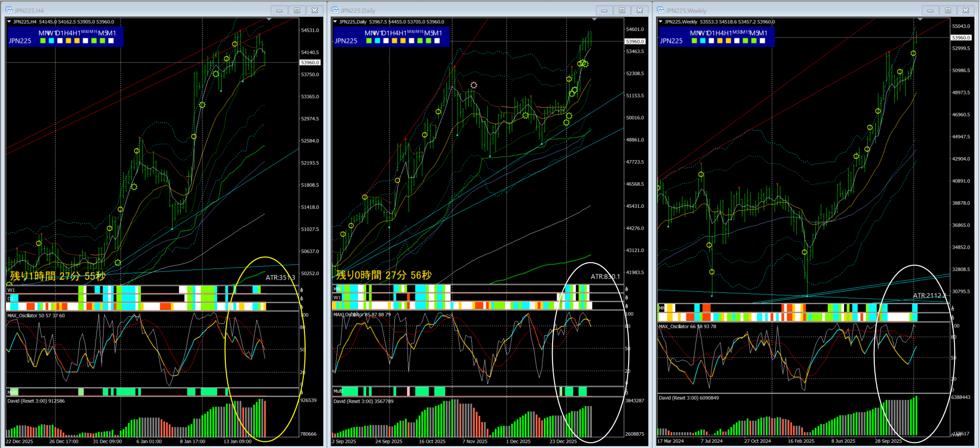The height and width of the screenshot is (448, 980).
Task: Minimize the JPN225,H4 chart window
Action: (x=279, y=10)
